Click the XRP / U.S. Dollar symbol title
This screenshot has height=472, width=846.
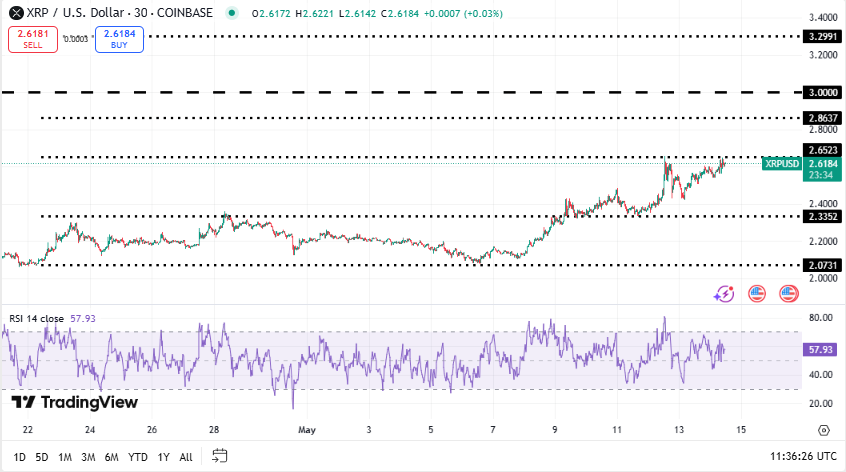tap(119, 12)
